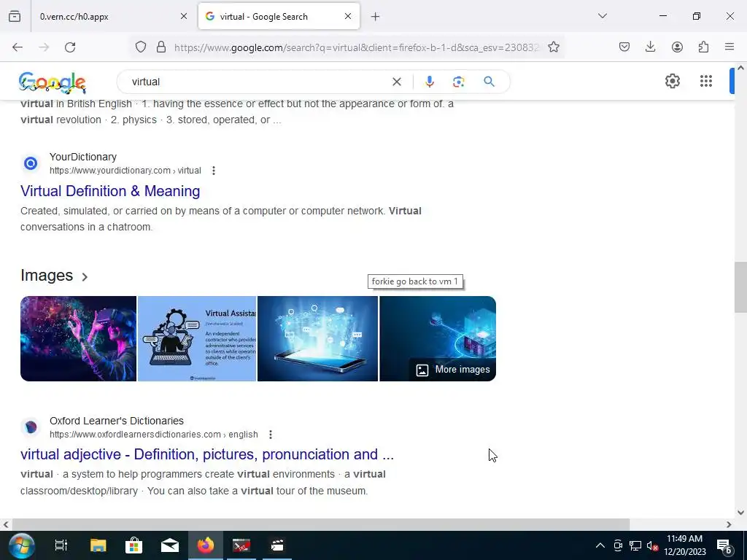This screenshot has height=560, width=747.
Task: Click Oxford Learner's Dictionaries favicon
Action: pyautogui.click(x=31, y=427)
